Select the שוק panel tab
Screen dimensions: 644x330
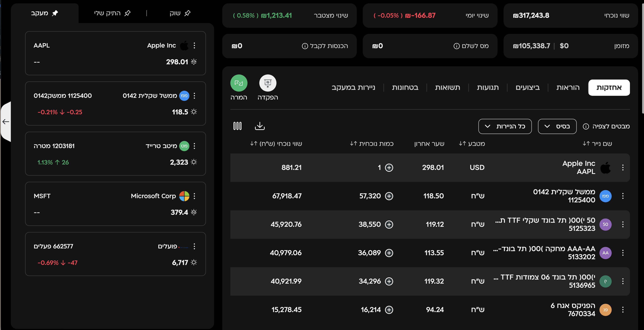pos(180,13)
